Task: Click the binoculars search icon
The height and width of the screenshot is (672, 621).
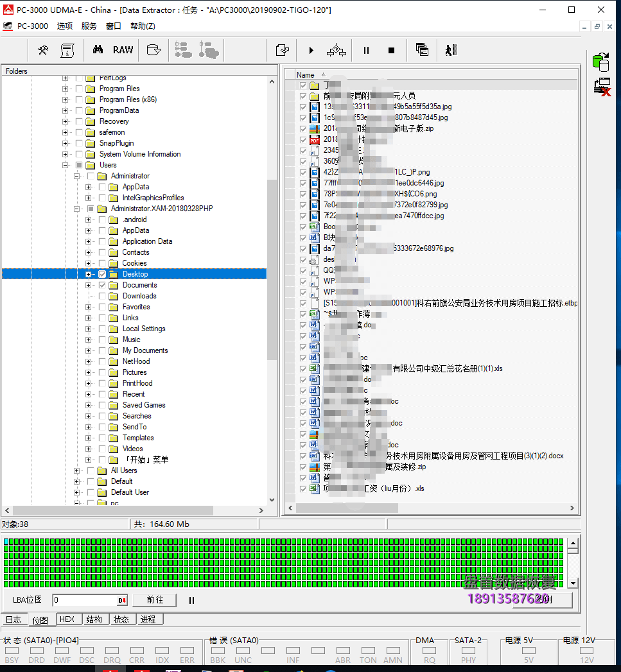Action: click(x=98, y=49)
